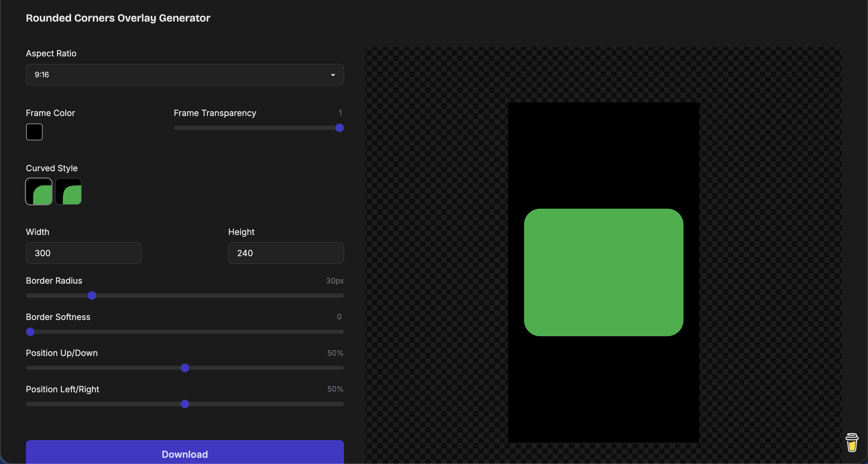Click the dropdown chevron on Aspect Ratio
Viewport: 868px width, 464px height.
pos(333,75)
